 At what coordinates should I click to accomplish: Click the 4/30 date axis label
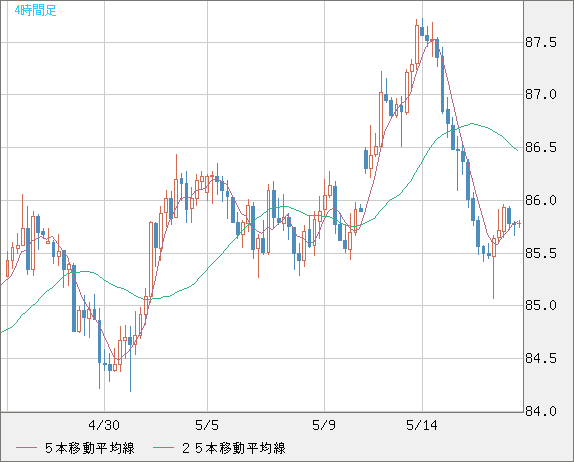pyautogui.click(x=104, y=425)
